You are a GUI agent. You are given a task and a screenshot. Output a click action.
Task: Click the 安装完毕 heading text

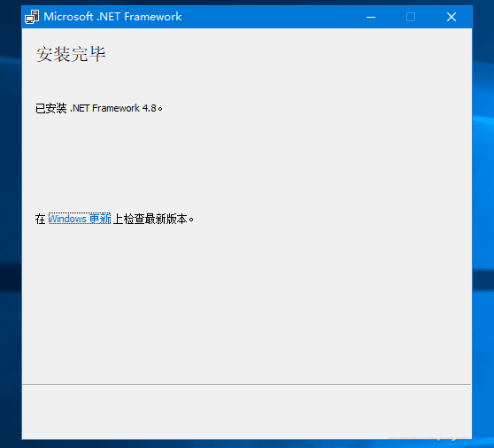71,54
